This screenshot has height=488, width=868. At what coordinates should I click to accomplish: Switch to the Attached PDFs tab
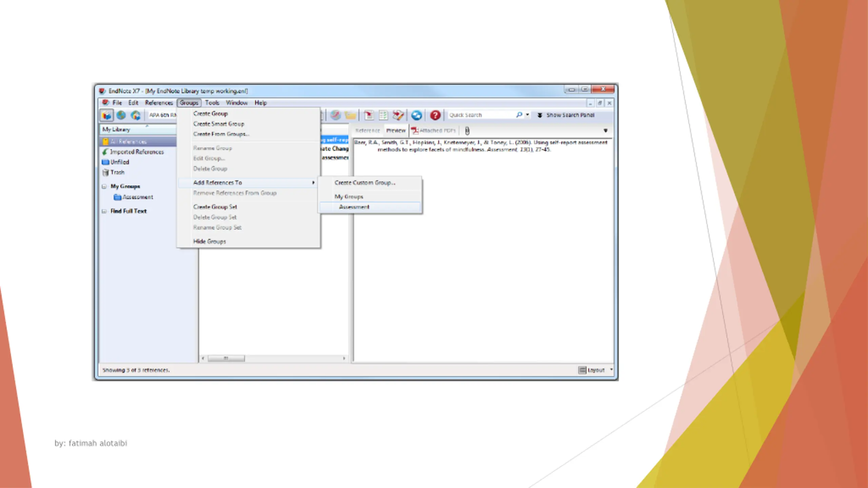[434, 130]
